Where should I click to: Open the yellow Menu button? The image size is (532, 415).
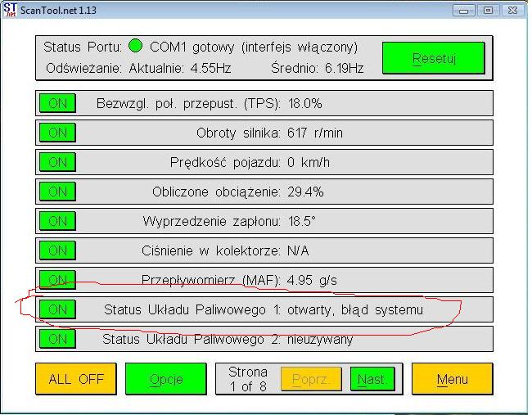point(452,379)
